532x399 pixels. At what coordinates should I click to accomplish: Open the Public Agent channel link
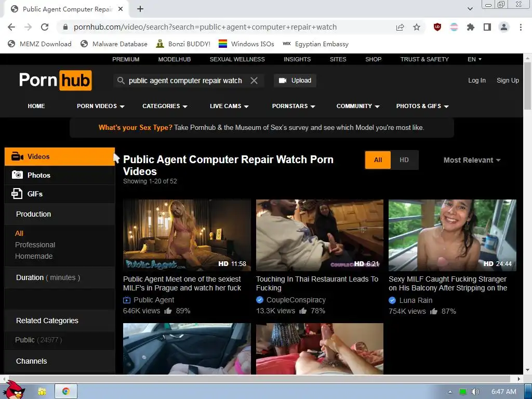pyautogui.click(x=154, y=300)
